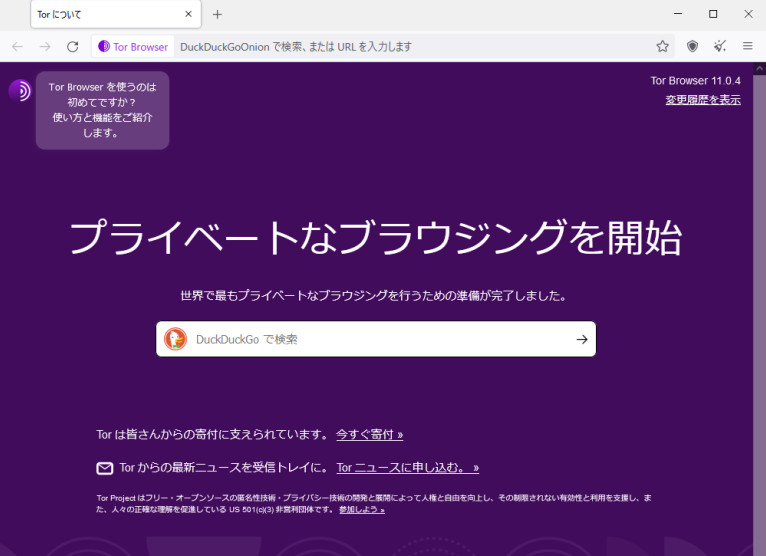Click the forward navigation arrow
The width and height of the screenshot is (766, 556).
(x=45, y=46)
